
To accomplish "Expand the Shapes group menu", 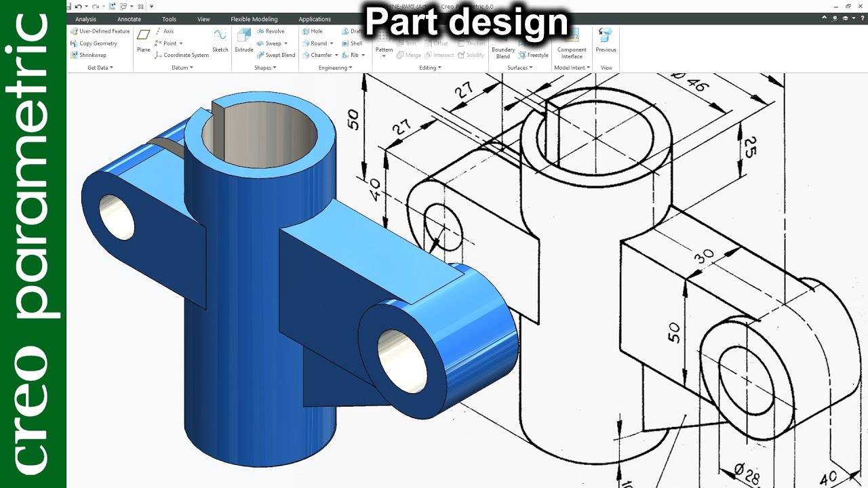I will pyautogui.click(x=264, y=68).
